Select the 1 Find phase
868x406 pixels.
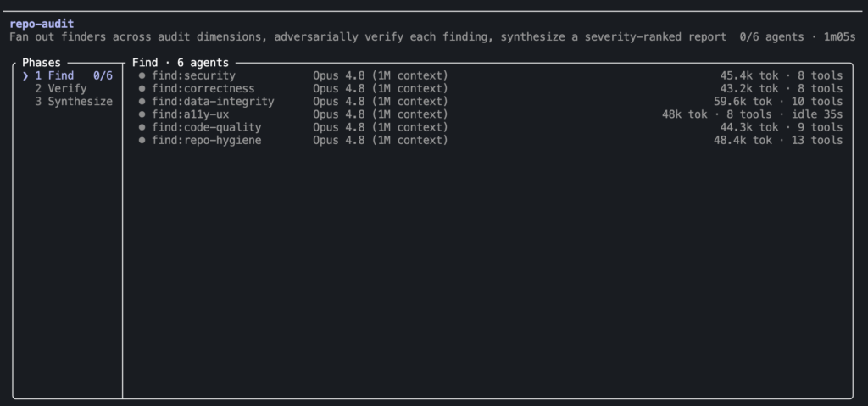[x=68, y=76]
